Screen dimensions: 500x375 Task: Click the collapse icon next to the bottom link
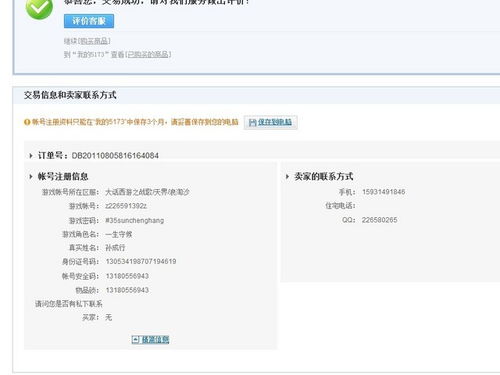135,340
